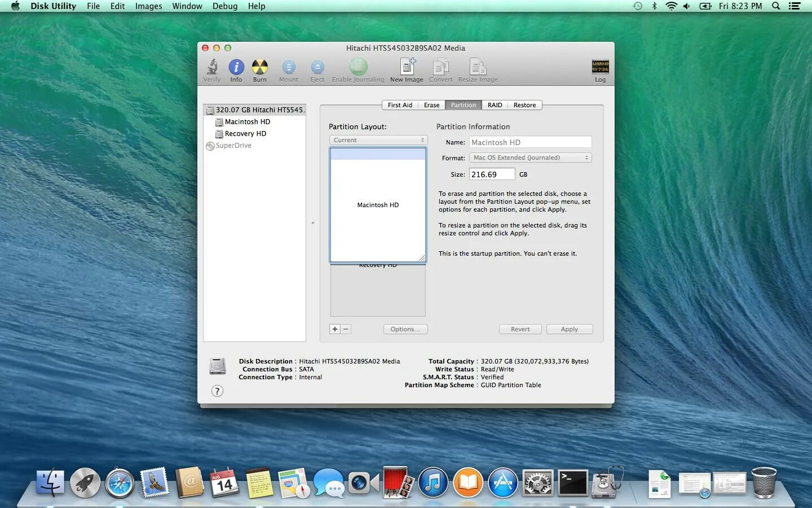Click the Revert button
Viewport: 812px width, 508px height.
(520, 329)
